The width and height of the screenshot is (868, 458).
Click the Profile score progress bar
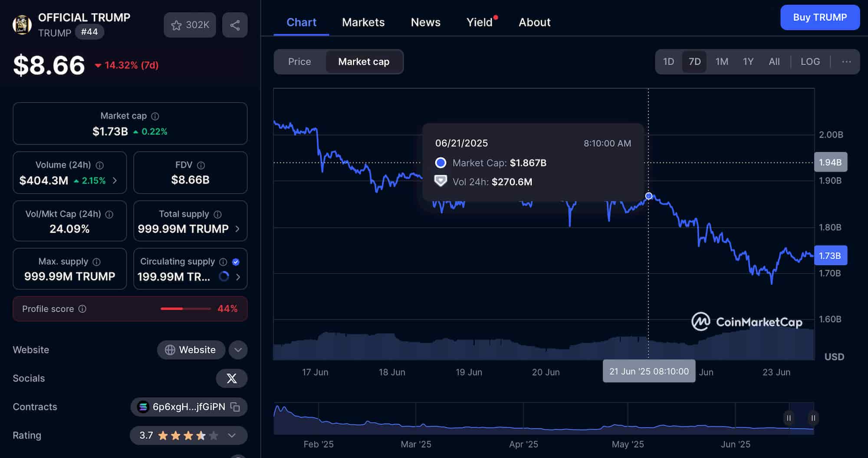pyautogui.click(x=186, y=309)
